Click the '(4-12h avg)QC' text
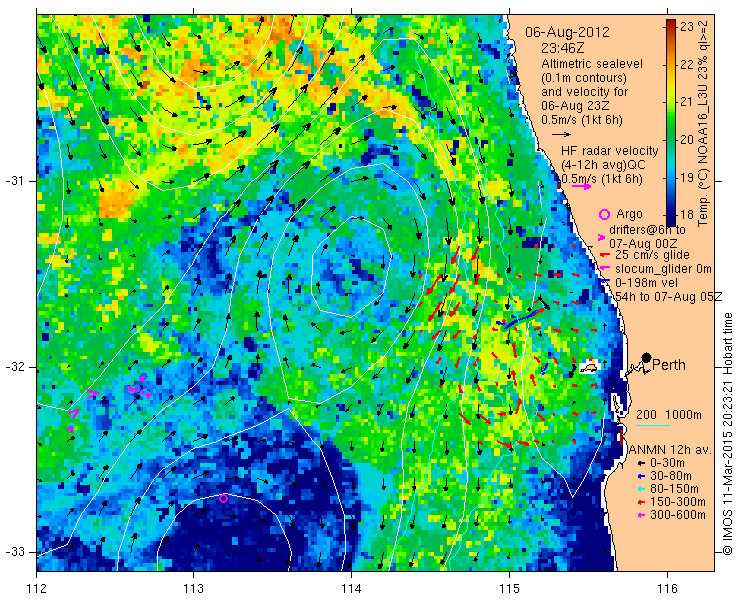The width and height of the screenshot is (740, 600). pyautogui.click(x=602, y=165)
